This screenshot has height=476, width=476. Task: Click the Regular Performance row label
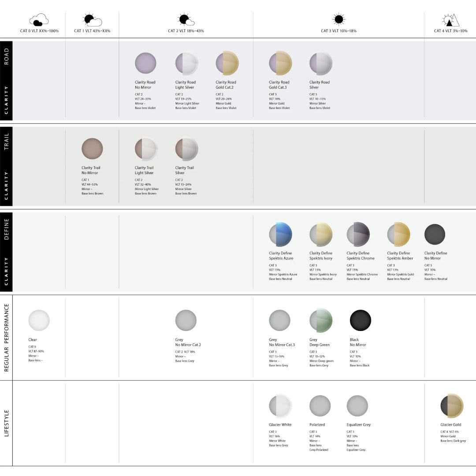[x=6, y=338]
